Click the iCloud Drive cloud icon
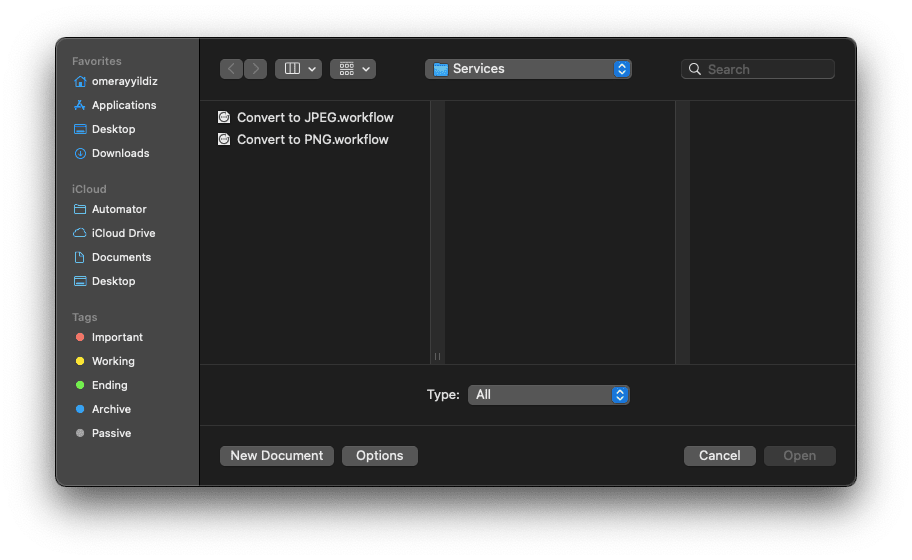This screenshot has height=560, width=912. [80, 233]
